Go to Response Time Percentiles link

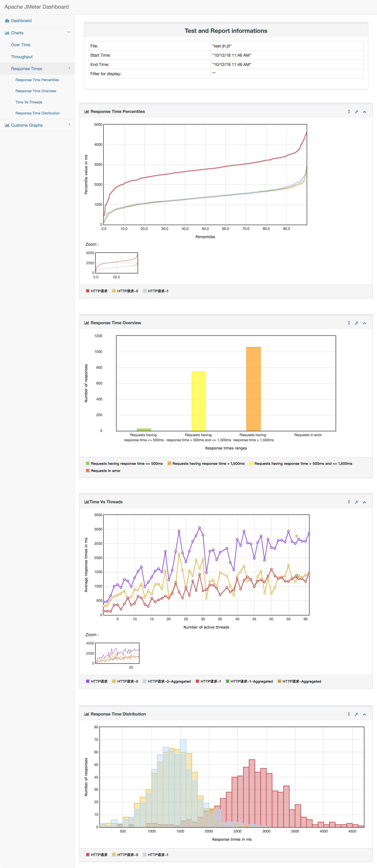point(37,80)
